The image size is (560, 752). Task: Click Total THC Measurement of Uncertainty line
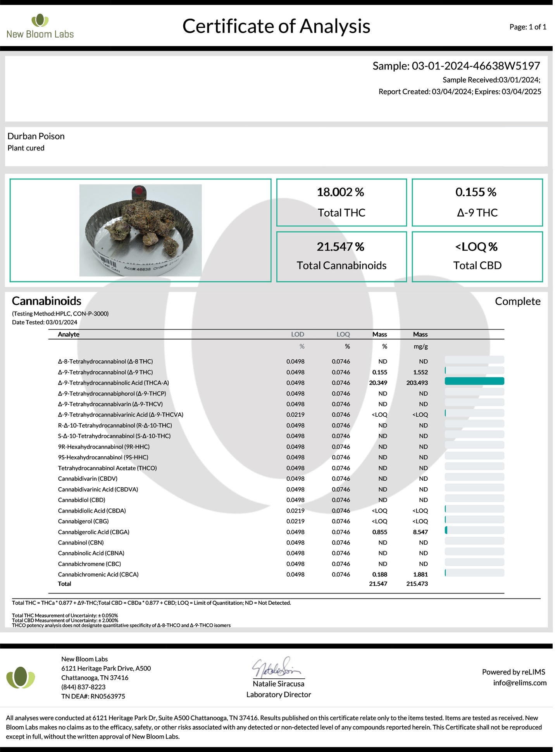pos(65,616)
